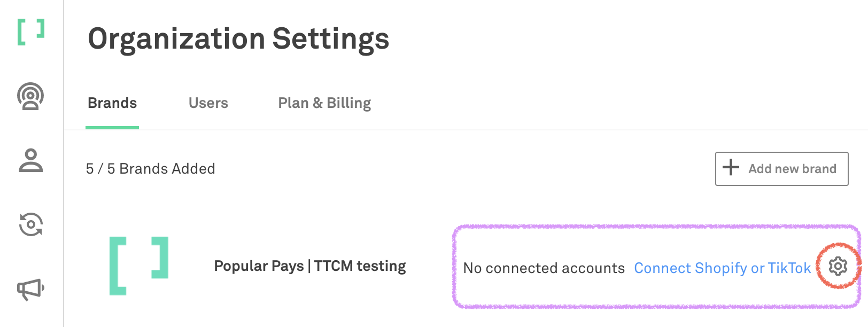Screen dimensions: 868x327
Task: Click the Organization Settings heading
Action: coord(239,37)
